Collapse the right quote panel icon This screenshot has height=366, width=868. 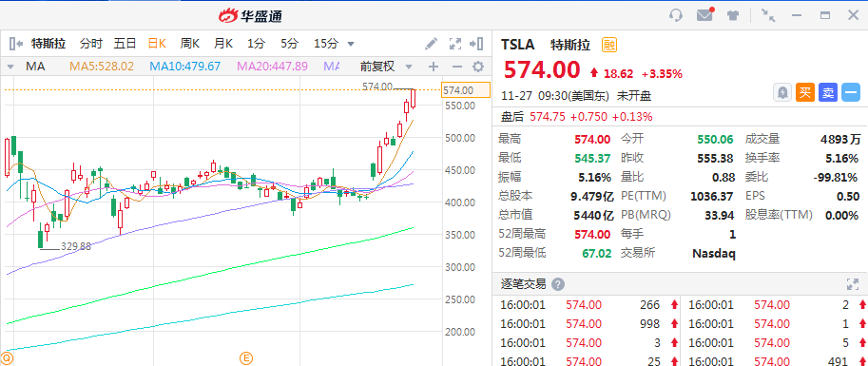(x=476, y=44)
